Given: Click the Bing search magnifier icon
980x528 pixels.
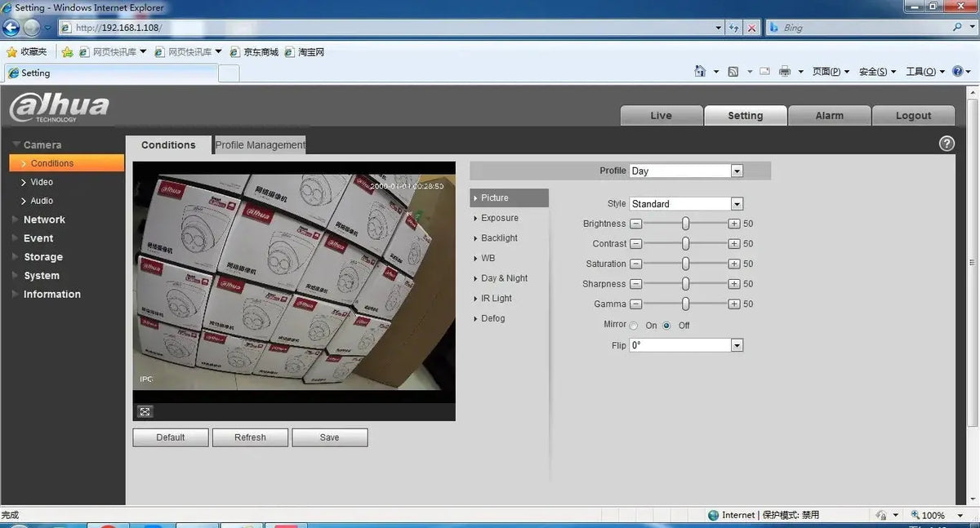Looking at the screenshot, I should [x=958, y=27].
